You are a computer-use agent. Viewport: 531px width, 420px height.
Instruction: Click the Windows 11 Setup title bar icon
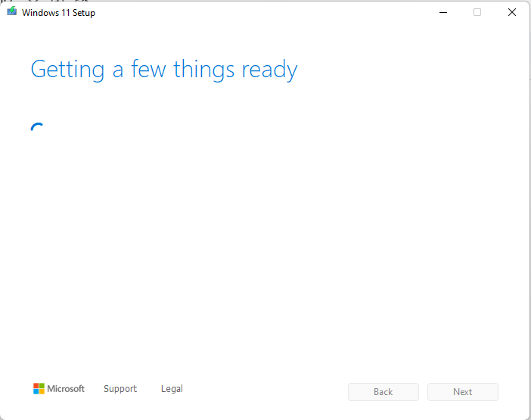(12, 11)
